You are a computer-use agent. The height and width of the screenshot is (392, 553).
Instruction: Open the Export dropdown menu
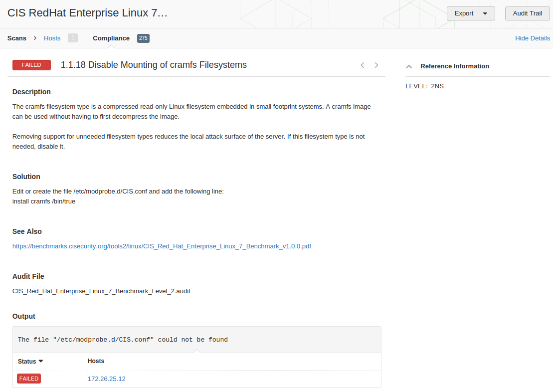coord(470,13)
